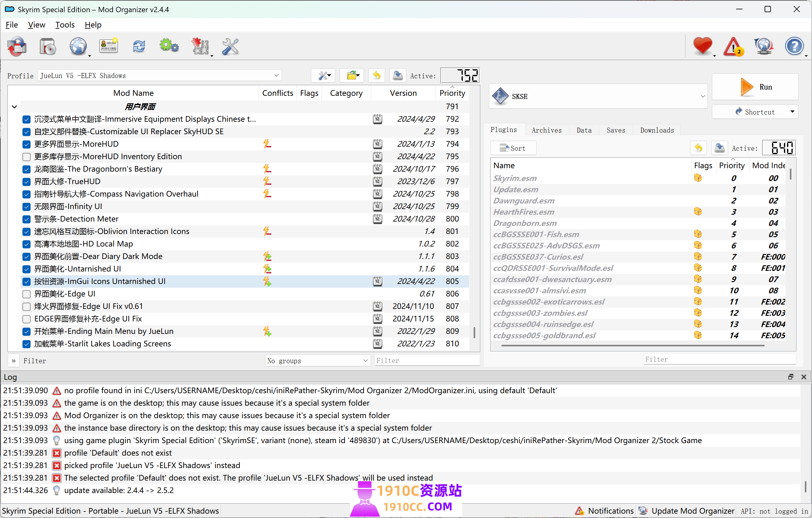This screenshot has height=518, width=812.
Task: Open the Help question mark icon
Action: click(x=794, y=46)
